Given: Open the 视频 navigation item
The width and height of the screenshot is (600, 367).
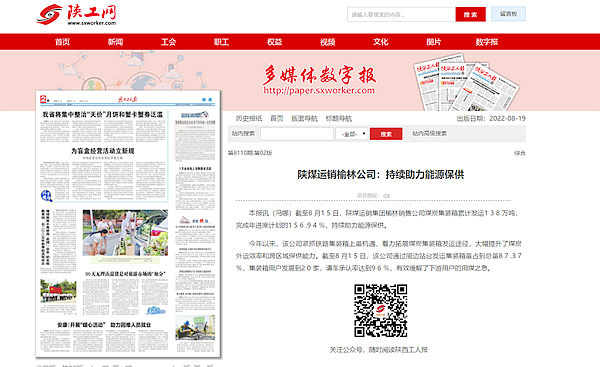Looking at the screenshot, I should pyautogui.click(x=328, y=42).
